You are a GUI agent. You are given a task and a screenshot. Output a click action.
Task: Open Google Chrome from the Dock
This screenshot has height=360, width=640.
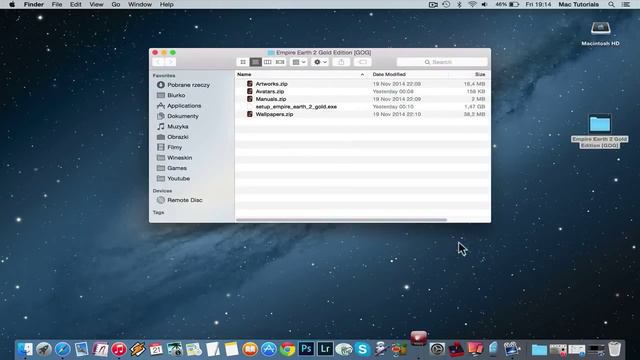point(287,349)
